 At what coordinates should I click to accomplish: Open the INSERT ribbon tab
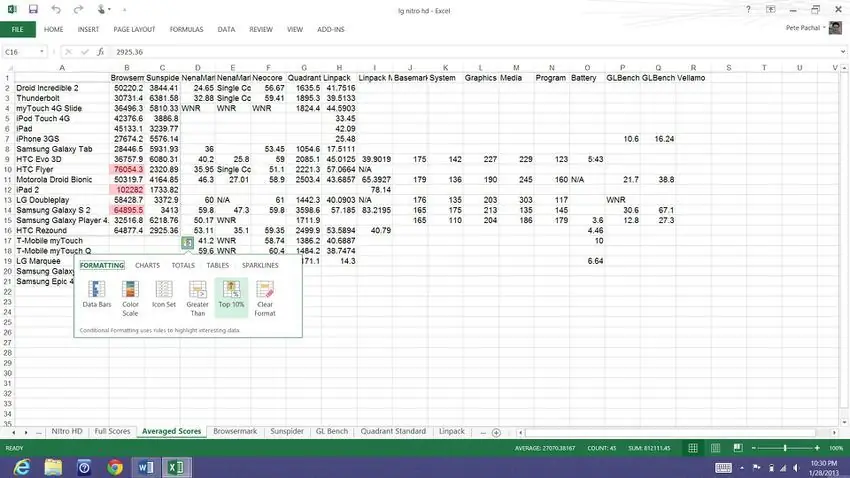[x=88, y=29]
